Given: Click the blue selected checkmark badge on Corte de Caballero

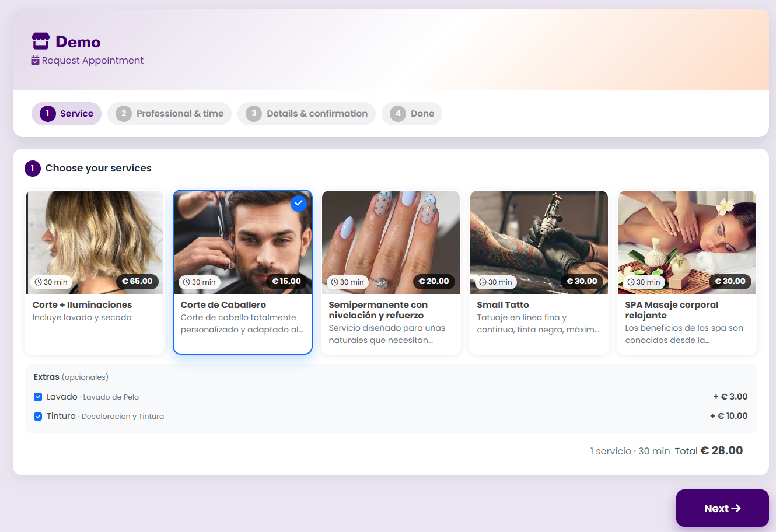Looking at the screenshot, I should [x=299, y=204].
